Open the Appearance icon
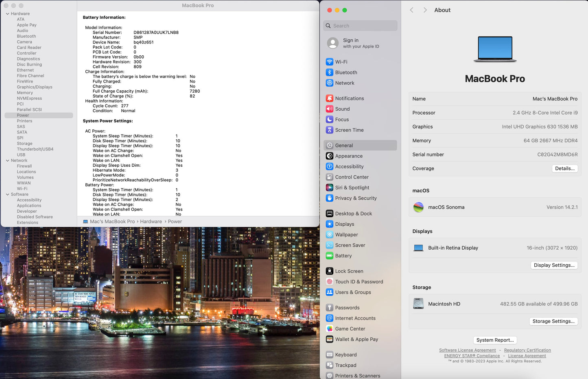This screenshot has height=379, width=588. coord(330,156)
